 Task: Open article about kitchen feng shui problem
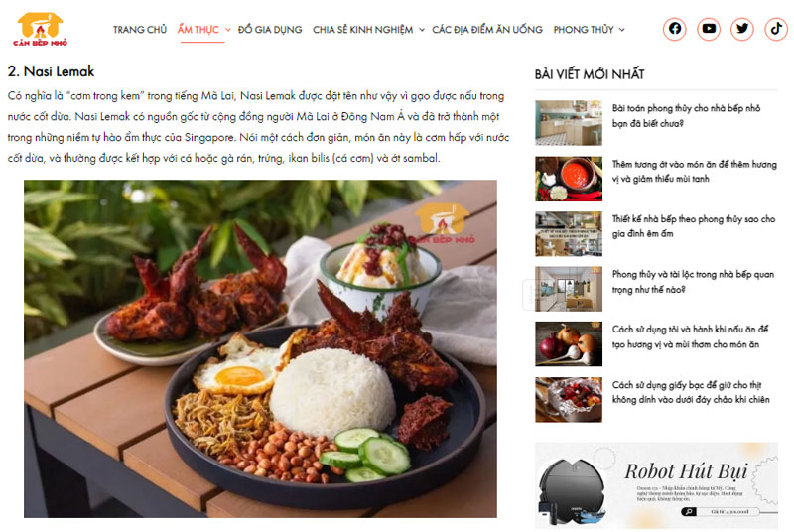click(x=686, y=115)
